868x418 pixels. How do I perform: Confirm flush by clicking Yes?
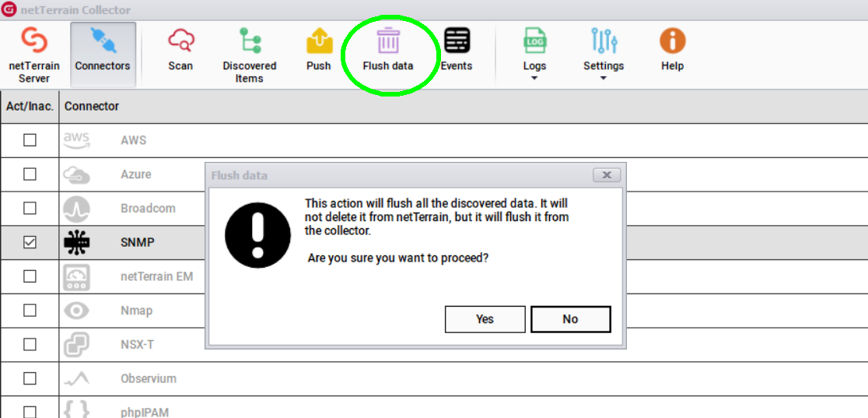pos(485,319)
